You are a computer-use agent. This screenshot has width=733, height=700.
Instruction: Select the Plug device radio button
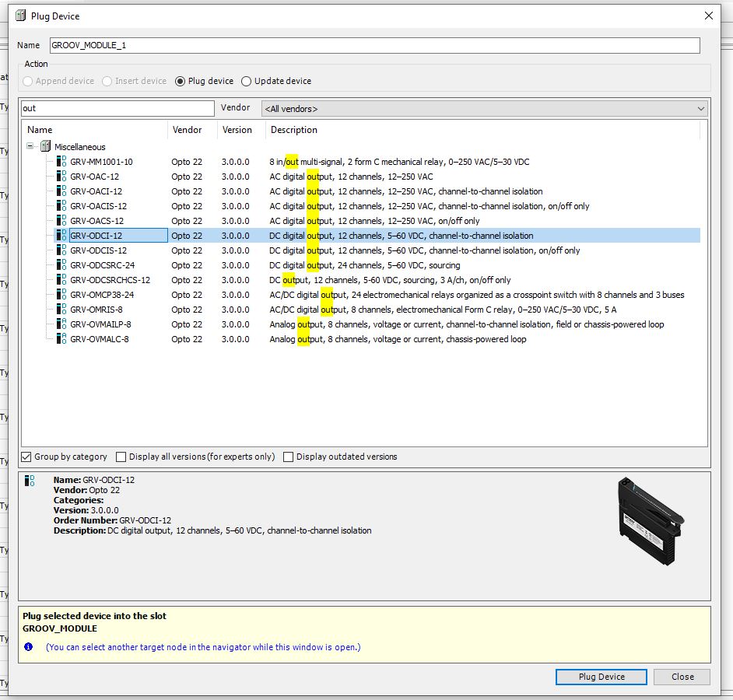tap(180, 81)
